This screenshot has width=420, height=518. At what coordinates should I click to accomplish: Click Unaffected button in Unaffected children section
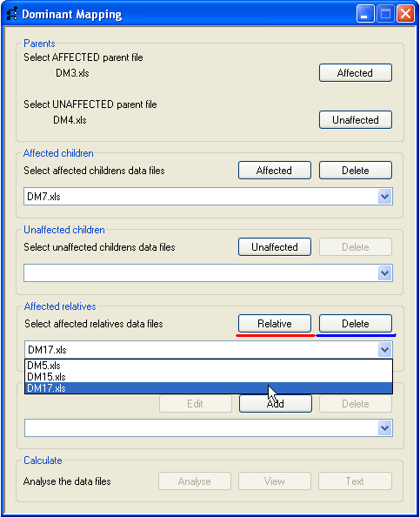coord(275,246)
